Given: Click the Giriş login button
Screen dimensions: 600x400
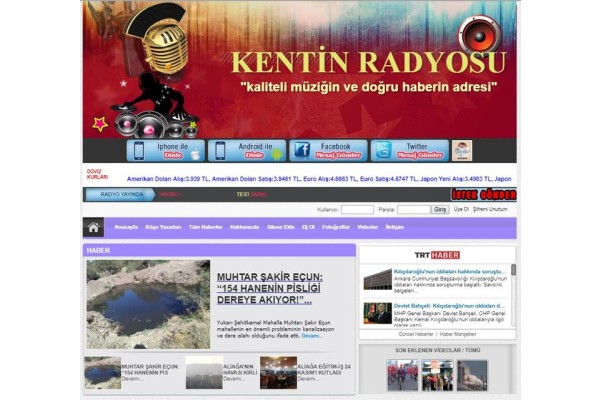Looking at the screenshot, I should (x=440, y=209).
